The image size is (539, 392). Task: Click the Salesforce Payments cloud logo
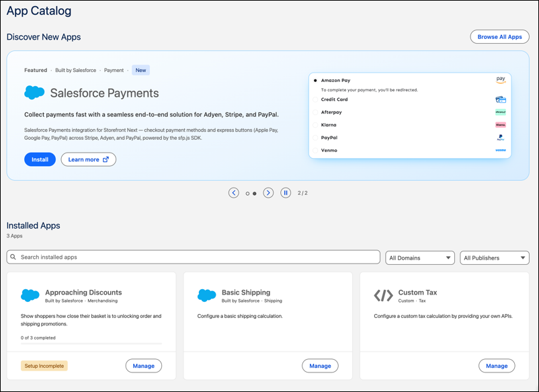pos(34,93)
